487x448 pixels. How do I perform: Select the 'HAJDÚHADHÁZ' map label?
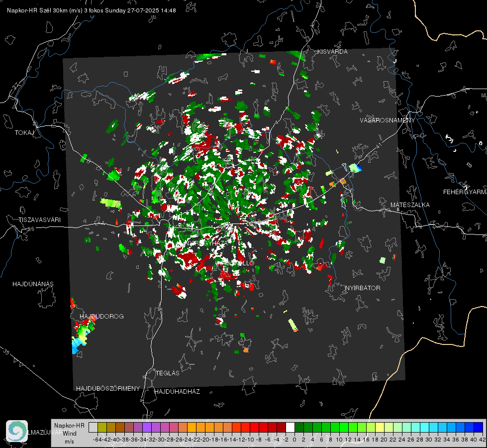[x=177, y=392]
